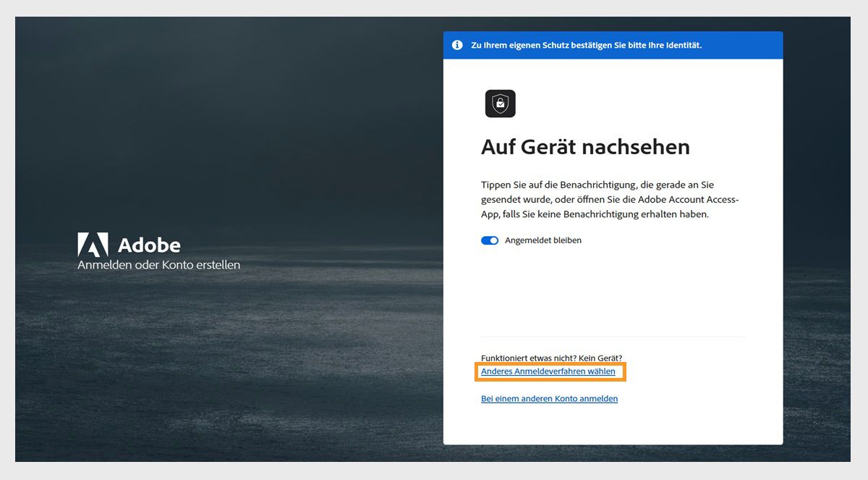Click the 'Adobe' wordmark text
This screenshot has width=868, height=480.
[x=149, y=245]
